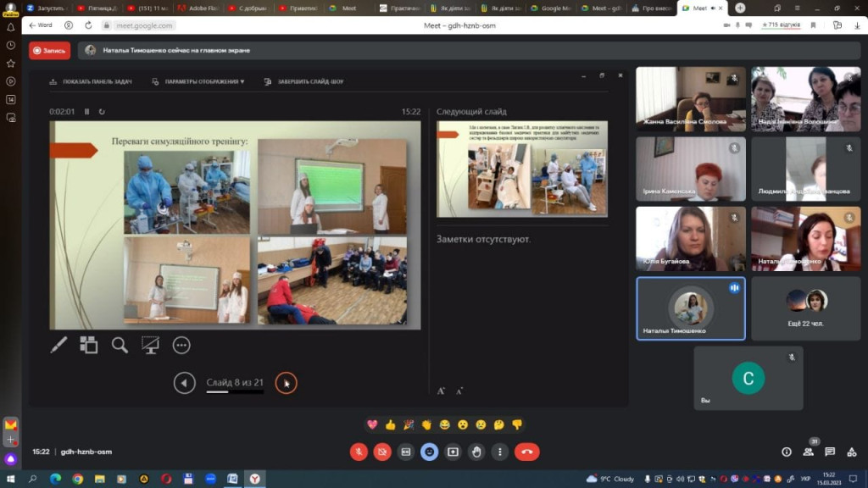Turn on the camera in Meet
The height and width of the screenshot is (488, 868).
pos(381,452)
